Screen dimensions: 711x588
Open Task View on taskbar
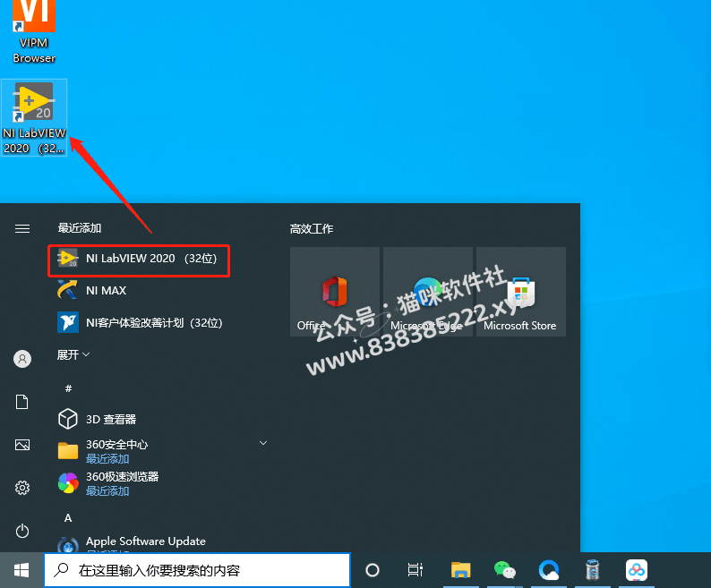click(x=415, y=570)
